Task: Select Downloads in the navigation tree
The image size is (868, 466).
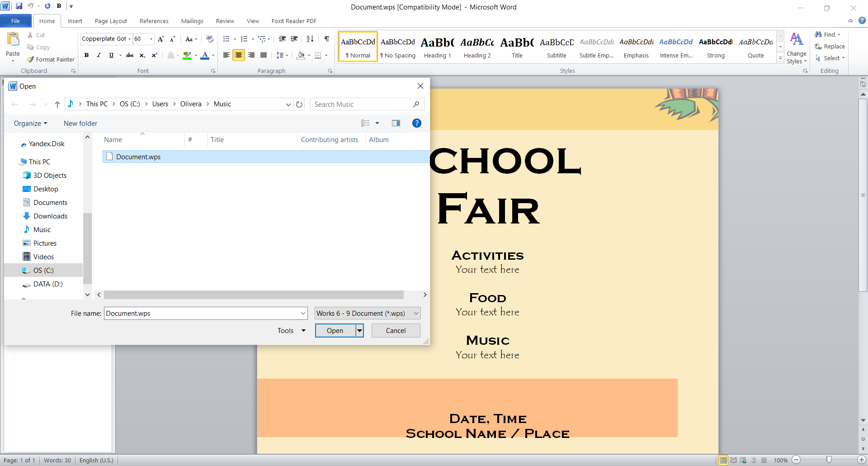Action: pos(50,216)
